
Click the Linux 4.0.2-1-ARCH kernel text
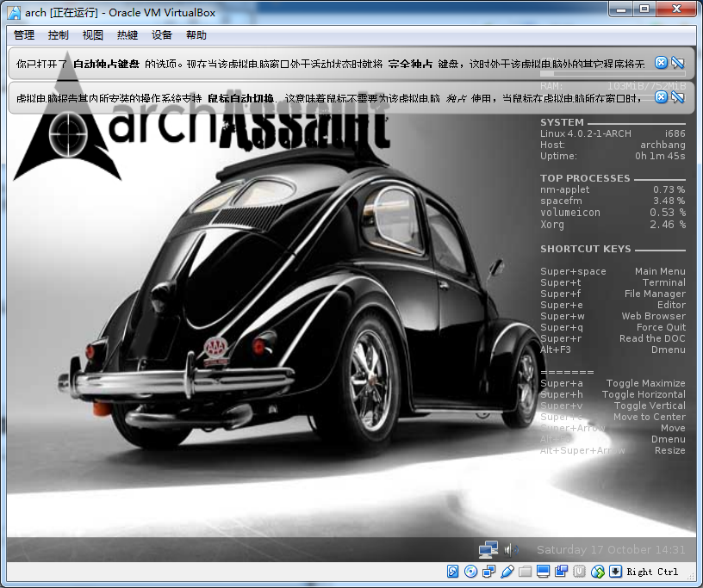click(586, 133)
